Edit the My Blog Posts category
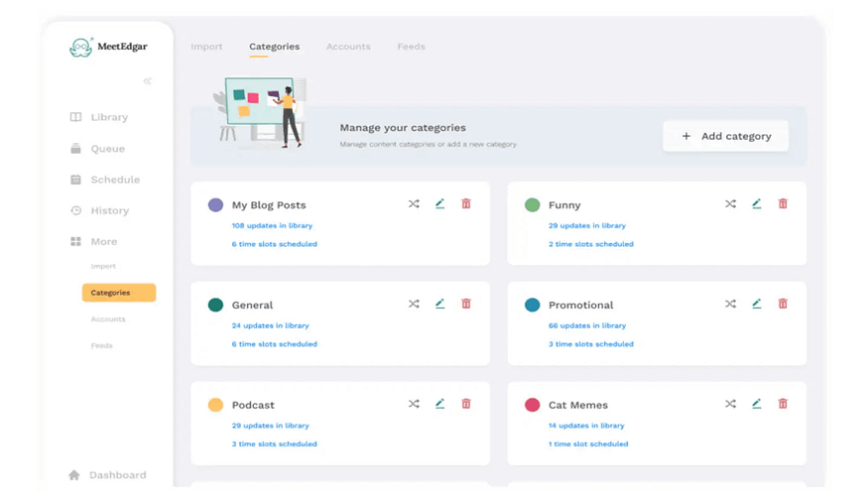 pos(439,204)
